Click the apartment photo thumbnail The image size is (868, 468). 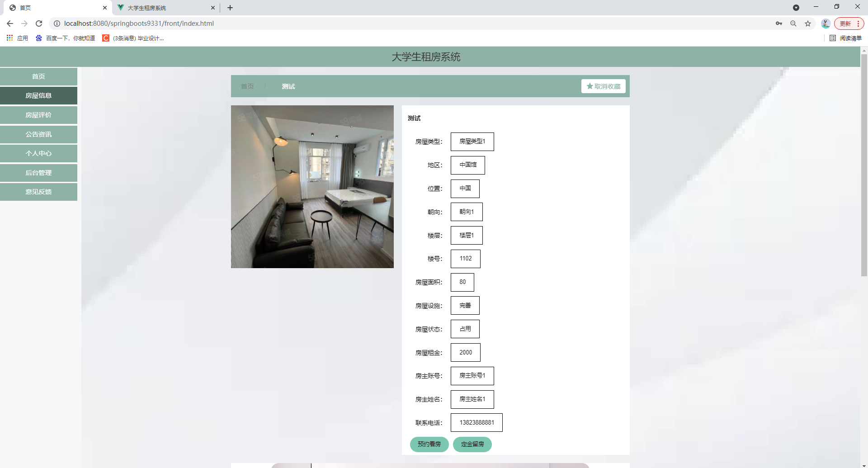coord(312,186)
